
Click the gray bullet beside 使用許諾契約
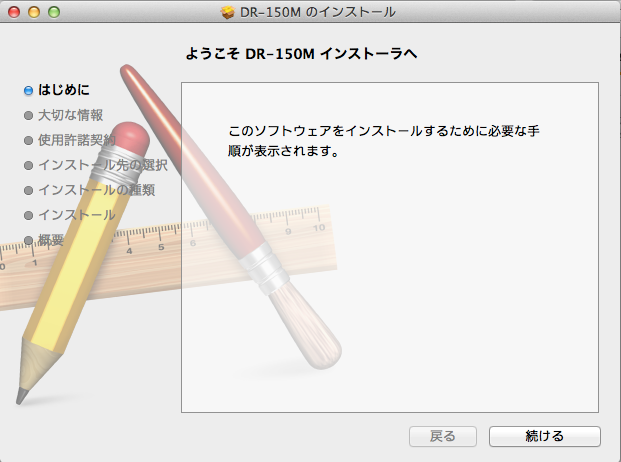29,140
